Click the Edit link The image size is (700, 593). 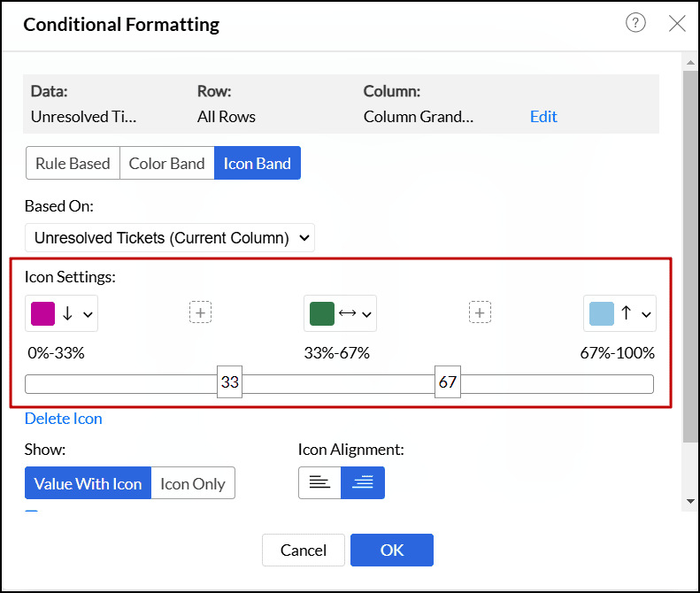tap(543, 116)
